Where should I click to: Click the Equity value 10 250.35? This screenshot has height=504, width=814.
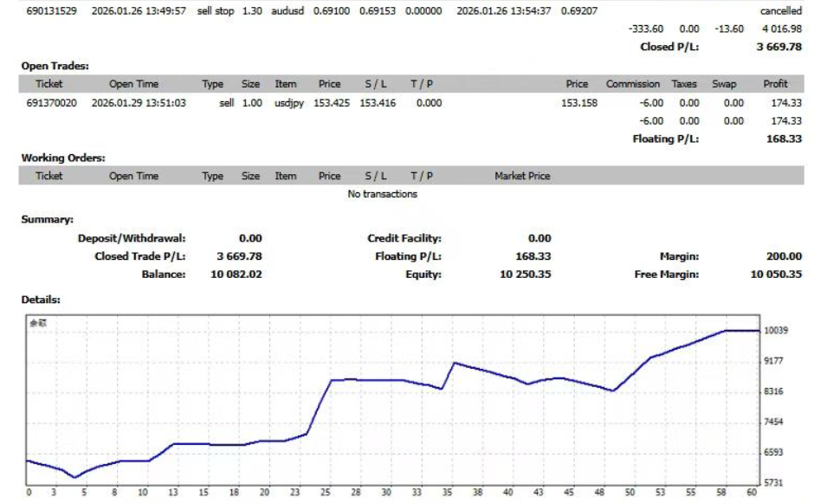point(525,275)
